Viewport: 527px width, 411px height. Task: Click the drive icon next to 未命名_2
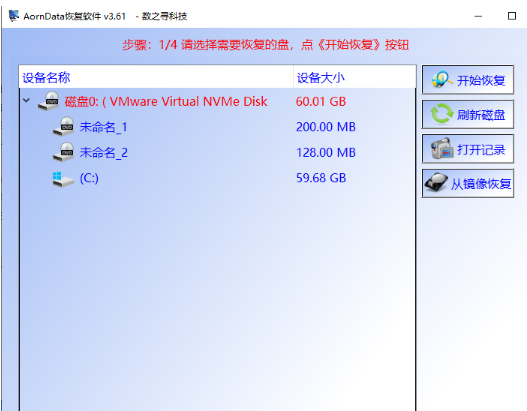point(64,152)
